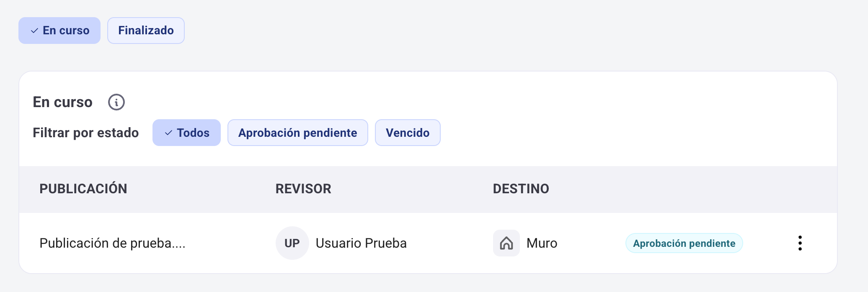This screenshot has height=292, width=868.
Task: Toggle the Vencido status filter
Action: coord(407,133)
